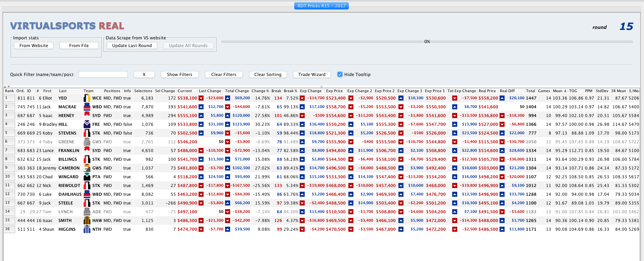Click the X button to clear quick filter
644x261 pixels.
tap(144, 75)
